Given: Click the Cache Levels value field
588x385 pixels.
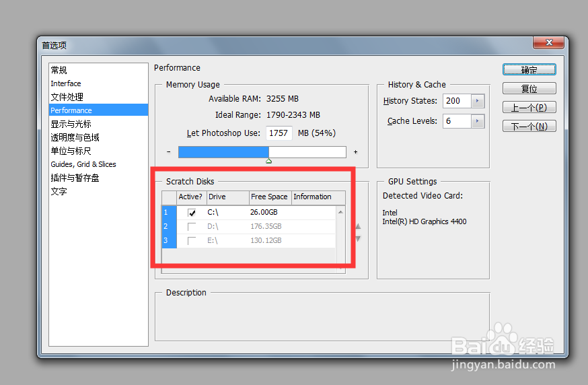Looking at the screenshot, I should tap(457, 121).
